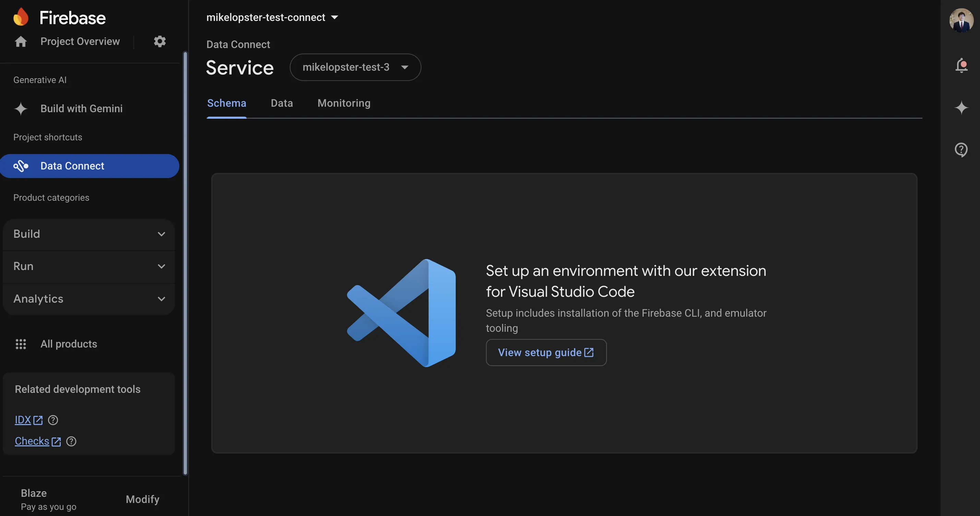Viewport: 980px width, 516px height.
Task: Click the Project shortcuts section label
Action: [48, 137]
